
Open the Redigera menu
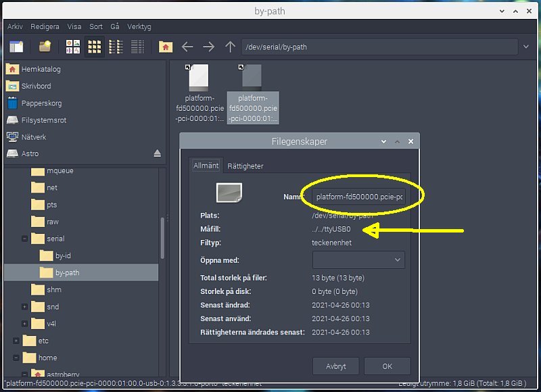(x=45, y=26)
